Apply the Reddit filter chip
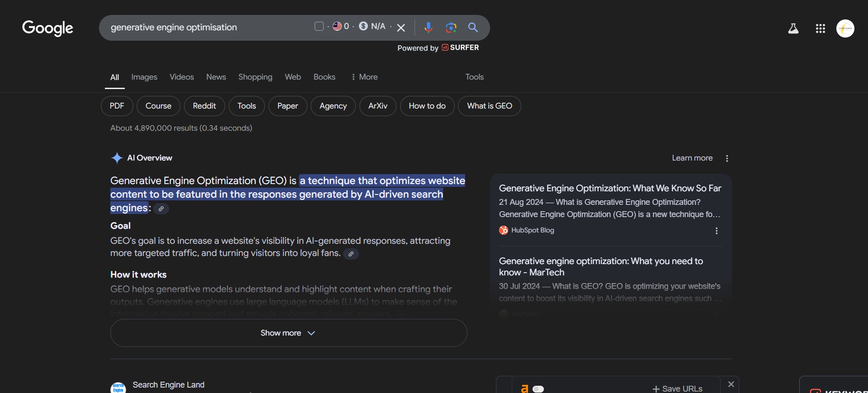The image size is (868, 393). [204, 106]
